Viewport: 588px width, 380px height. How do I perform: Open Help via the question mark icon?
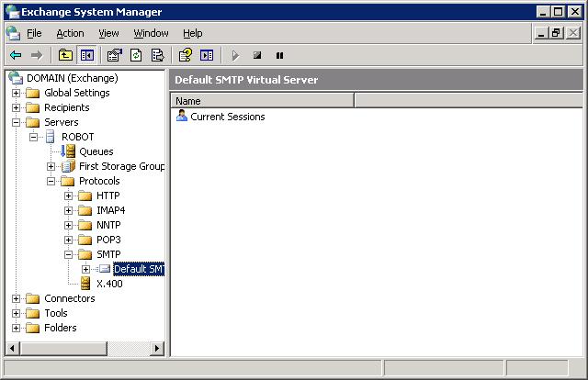coord(186,55)
